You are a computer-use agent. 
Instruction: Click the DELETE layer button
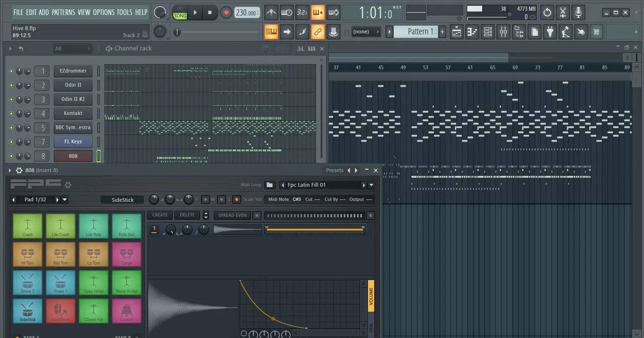pyautogui.click(x=187, y=215)
